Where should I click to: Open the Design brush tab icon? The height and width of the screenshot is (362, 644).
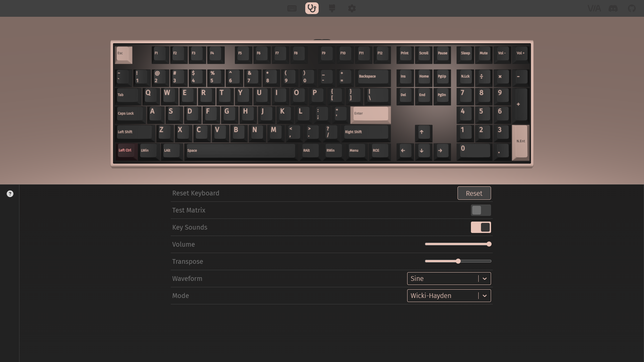[x=332, y=8]
